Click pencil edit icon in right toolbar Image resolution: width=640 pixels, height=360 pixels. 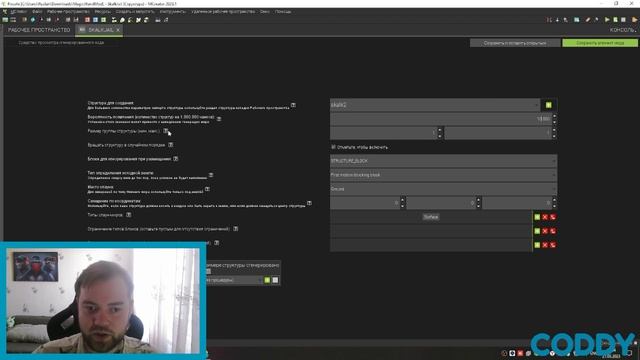click(588, 20)
